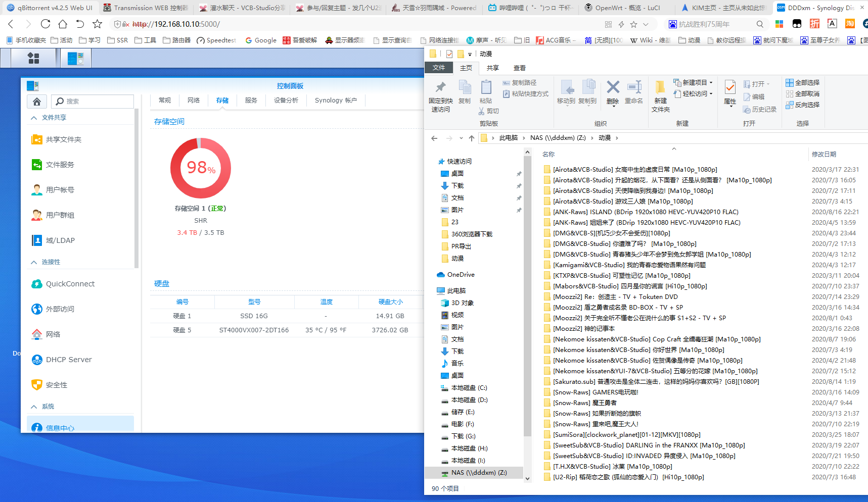Image resolution: width=868 pixels, height=502 pixels.
Task: Open User account (用户帐号) settings
Action: 53,190
